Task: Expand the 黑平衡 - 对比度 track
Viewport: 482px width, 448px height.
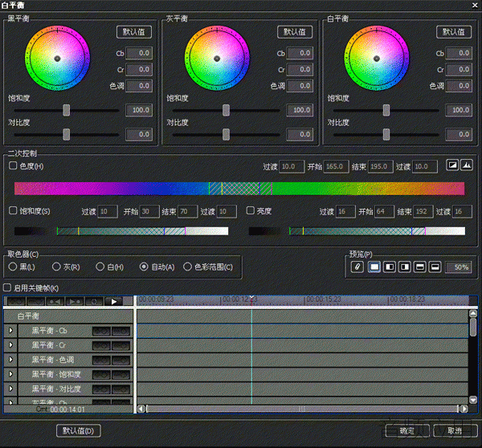Action: pyautogui.click(x=10, y=389)
